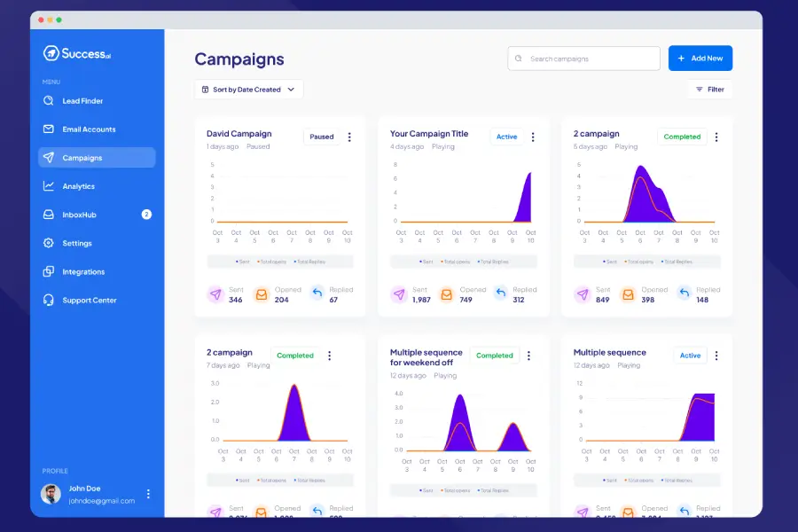Click Opened icon showing 398 opens
Screen dimensions: 798x532
pos(629,294)
